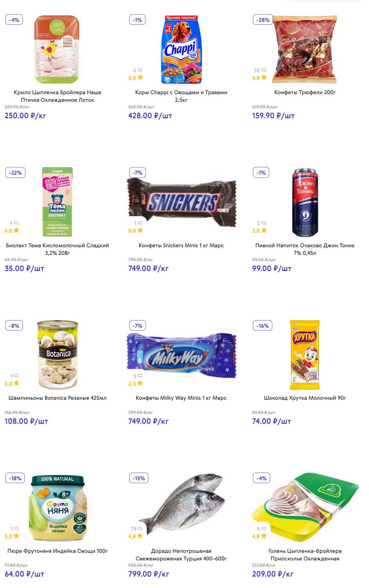Viewport: 369px width, 588px height.
Task: Click the Botanica mushrooms can image
Action: 58,354
